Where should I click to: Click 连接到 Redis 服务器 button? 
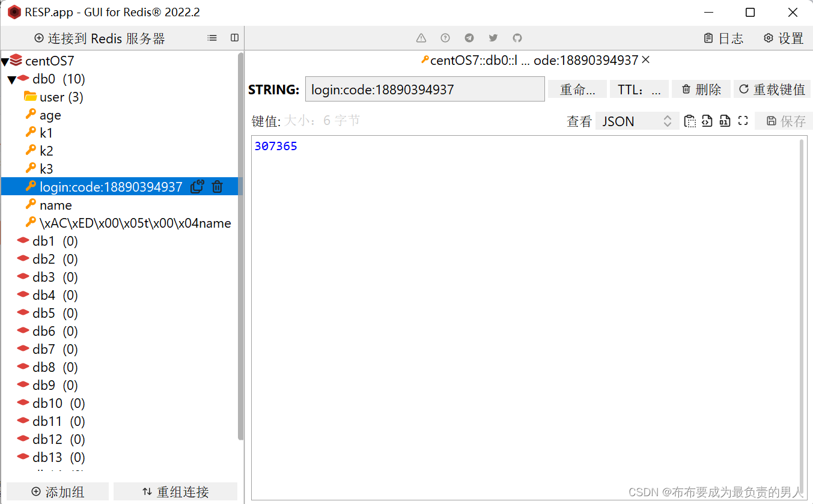point(100,38)
